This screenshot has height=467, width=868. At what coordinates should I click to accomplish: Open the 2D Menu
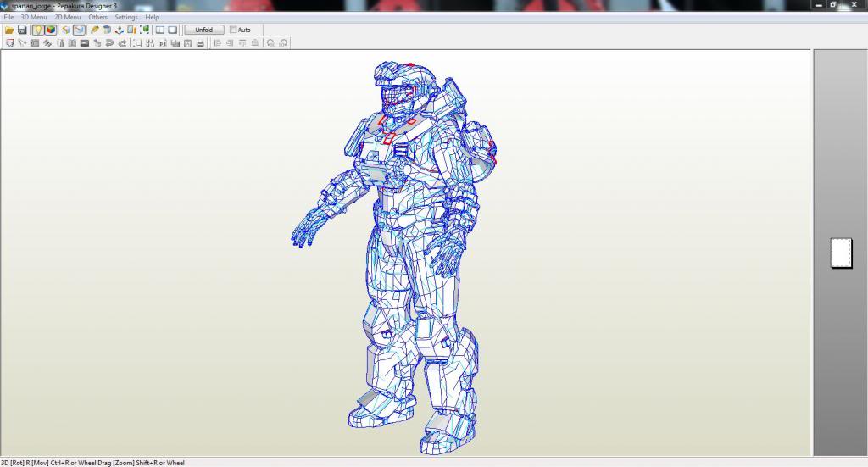pyautogui.click(x=68, y=17)
